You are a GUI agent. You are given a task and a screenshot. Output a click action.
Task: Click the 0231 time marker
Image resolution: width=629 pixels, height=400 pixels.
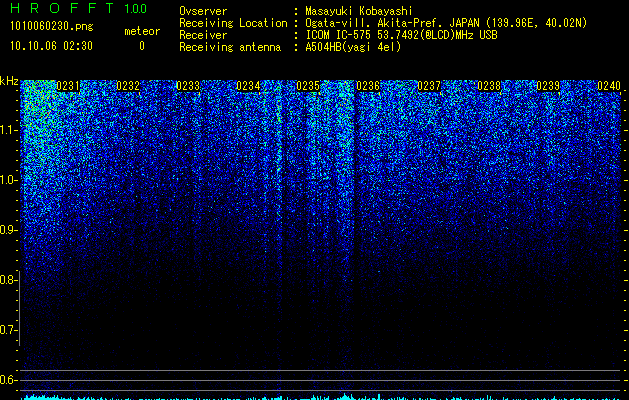(68, 86)
